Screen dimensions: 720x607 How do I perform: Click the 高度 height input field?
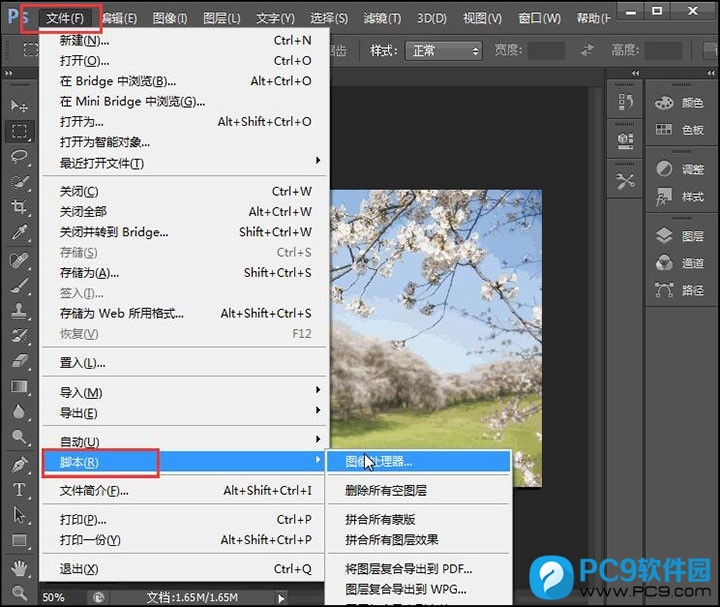(x=664, y=51)
